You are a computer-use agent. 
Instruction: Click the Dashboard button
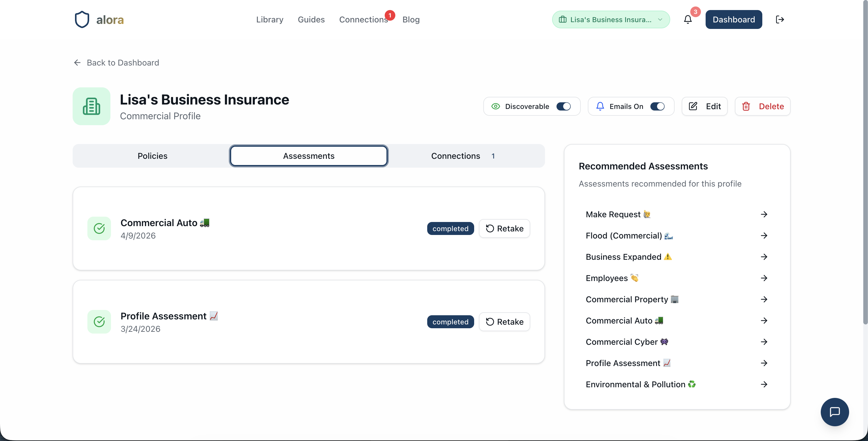pyautogui.click(x=734, y=19)
